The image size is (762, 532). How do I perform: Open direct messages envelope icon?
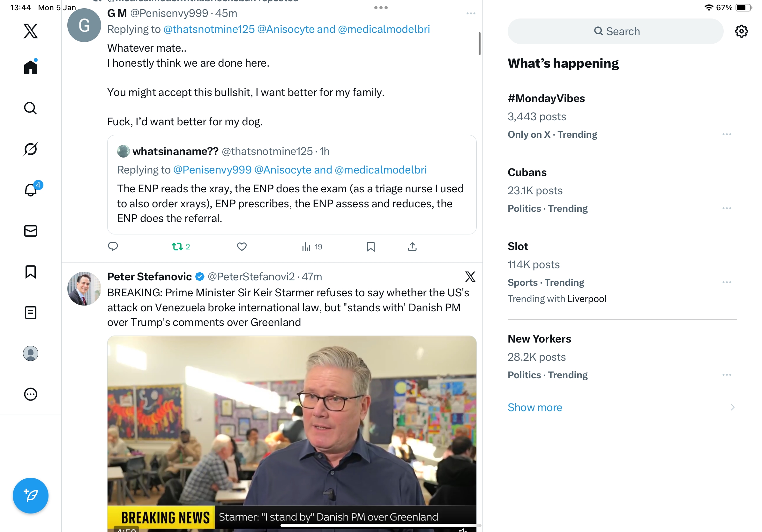pyautogui.click(x=31, y=231)
